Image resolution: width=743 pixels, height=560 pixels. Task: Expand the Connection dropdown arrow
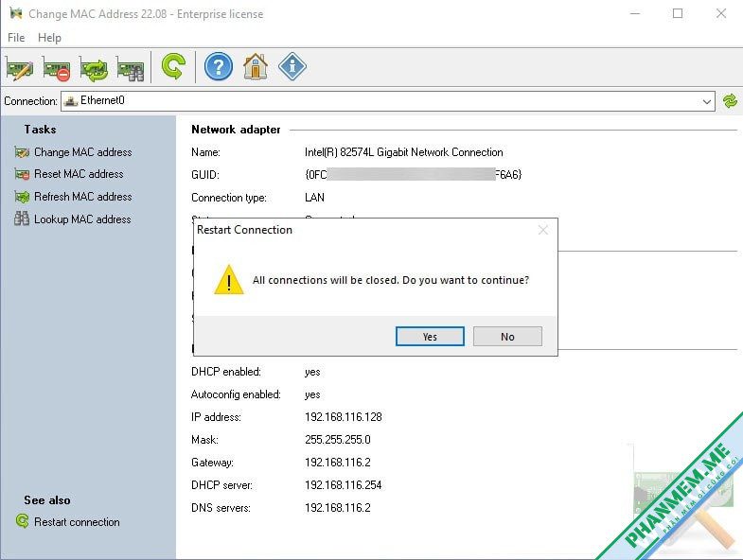point(706,101)
